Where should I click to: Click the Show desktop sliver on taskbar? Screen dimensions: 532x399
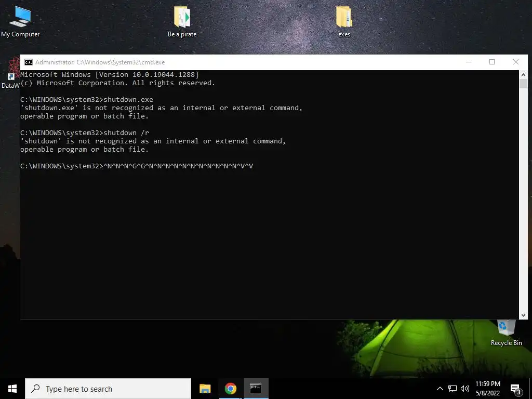click(x=530, y=389)
